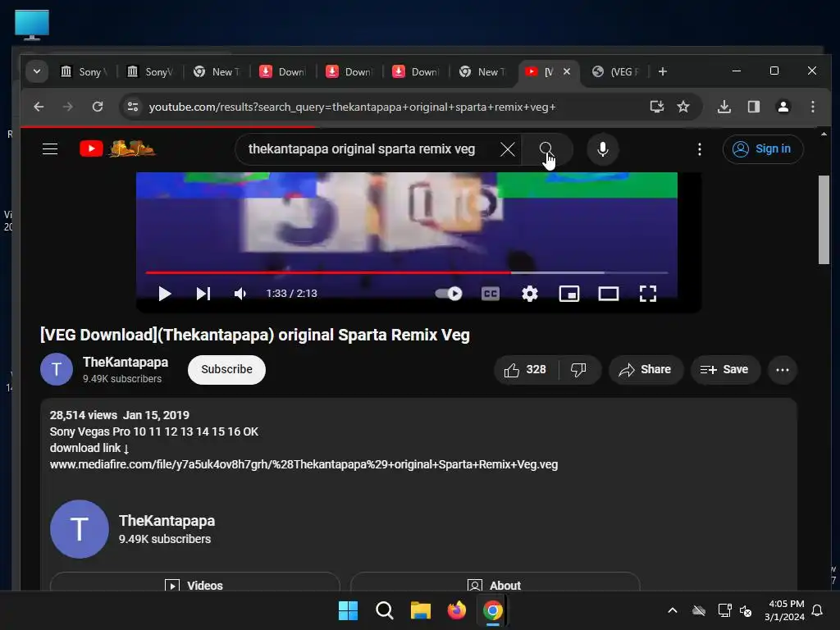Open Chrome three-dot menu
Image resolution: width=840 pixels, height=630 pixels.
pos(813,107)
